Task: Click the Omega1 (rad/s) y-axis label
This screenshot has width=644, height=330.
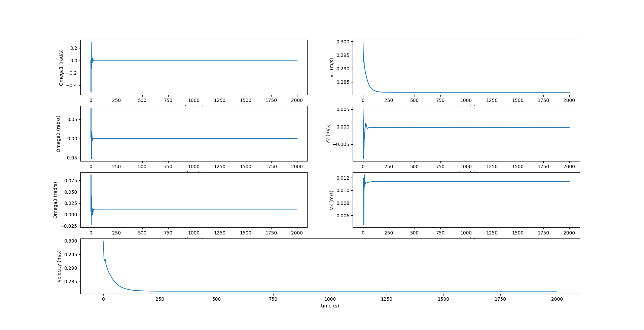Action: coord(61,68)
